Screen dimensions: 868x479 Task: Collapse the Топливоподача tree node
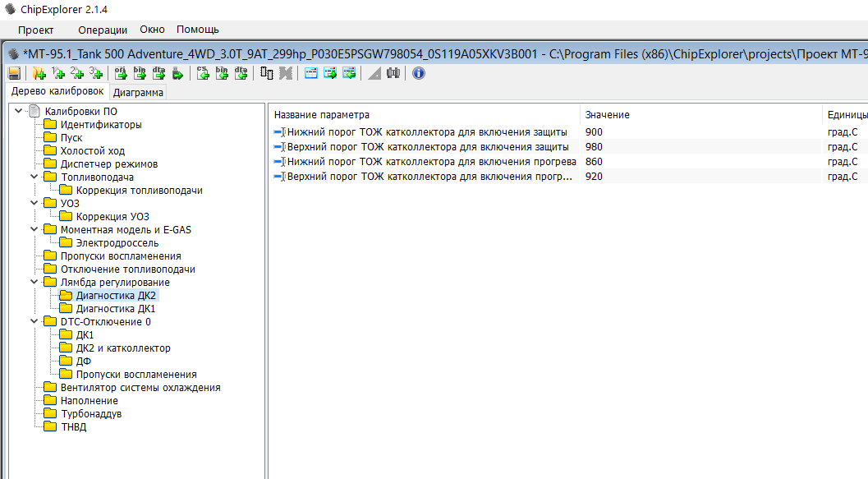coord(34,177)
